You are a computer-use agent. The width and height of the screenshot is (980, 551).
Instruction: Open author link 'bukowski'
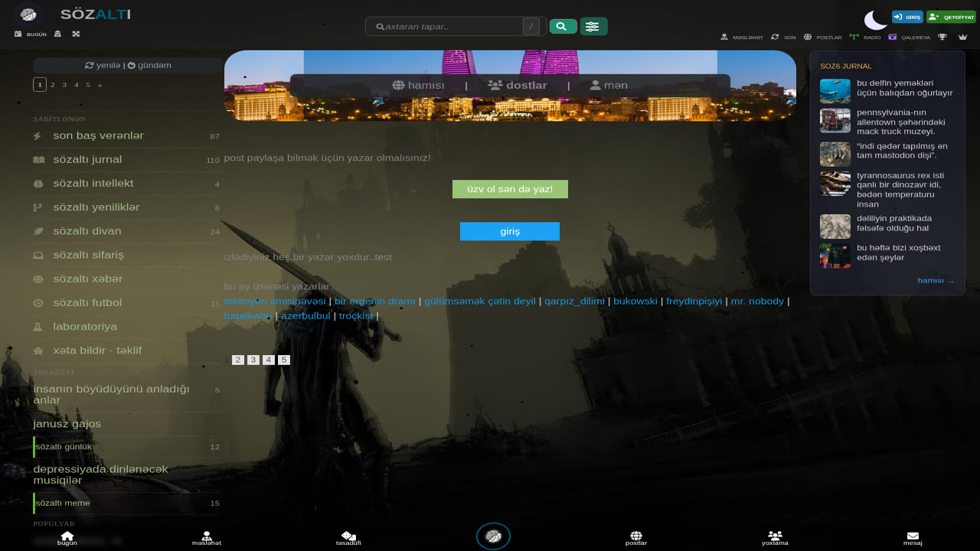[635, 301]
